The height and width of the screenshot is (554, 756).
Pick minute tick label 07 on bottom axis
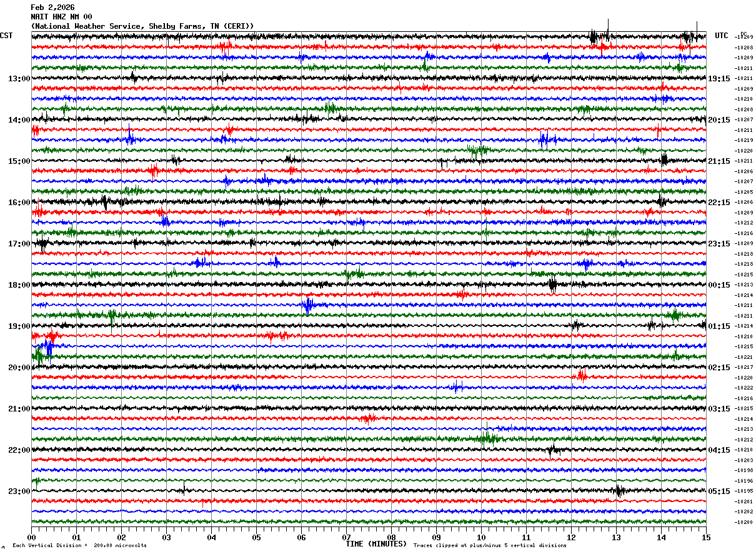coord(346,537)
